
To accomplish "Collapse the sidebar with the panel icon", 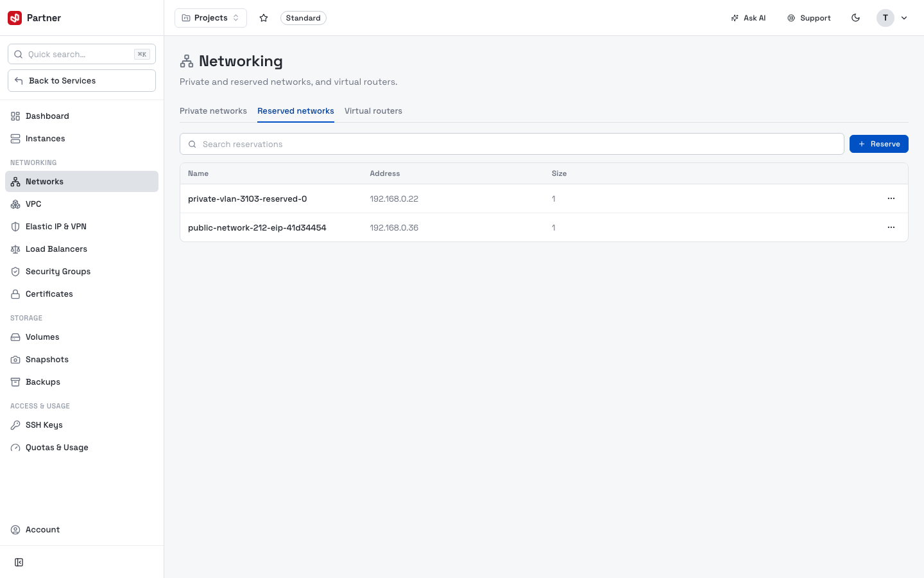I will (x=19, y=563).
